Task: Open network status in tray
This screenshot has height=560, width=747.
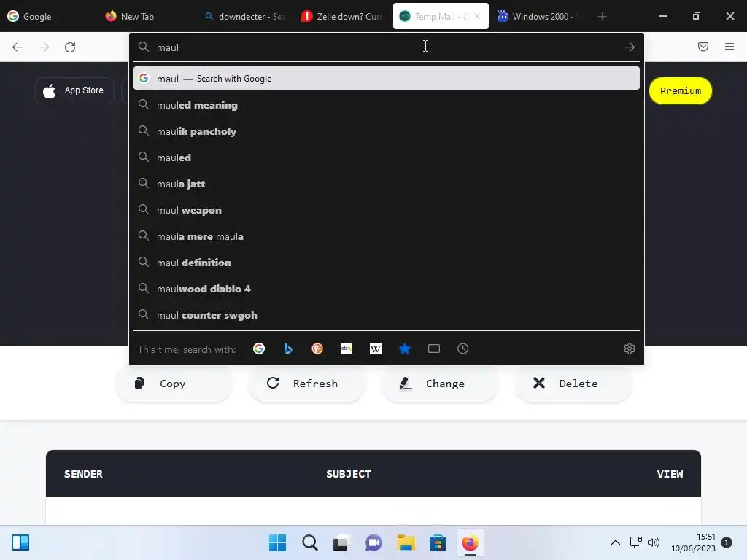Action: point(635,542)
